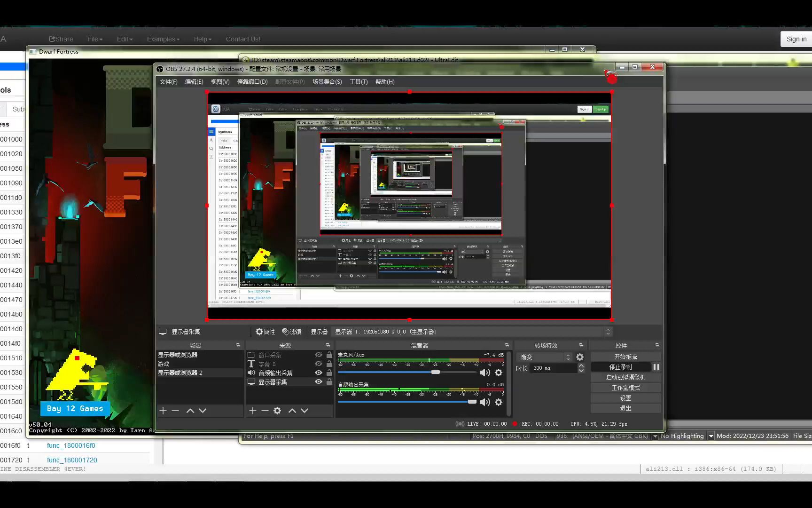Viewport: 812px width, 508px height.
Task: Add a new scene with the plus icon
Action: coord(163,411)
